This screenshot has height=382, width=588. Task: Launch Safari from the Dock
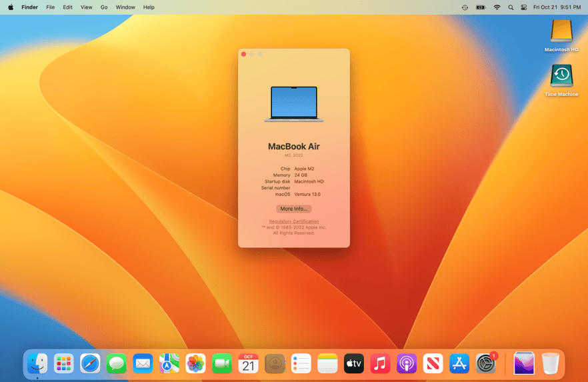90,363
